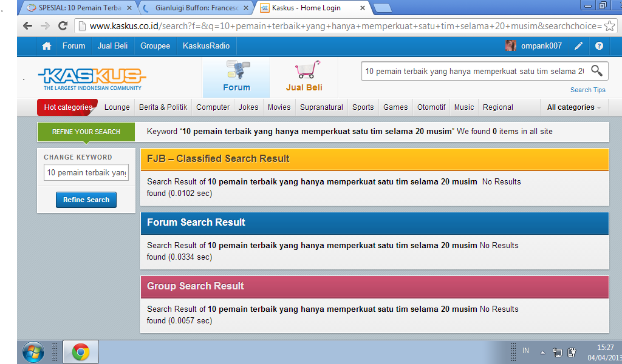
Task: Open the Windows Start button
Action: click(33, 352)
